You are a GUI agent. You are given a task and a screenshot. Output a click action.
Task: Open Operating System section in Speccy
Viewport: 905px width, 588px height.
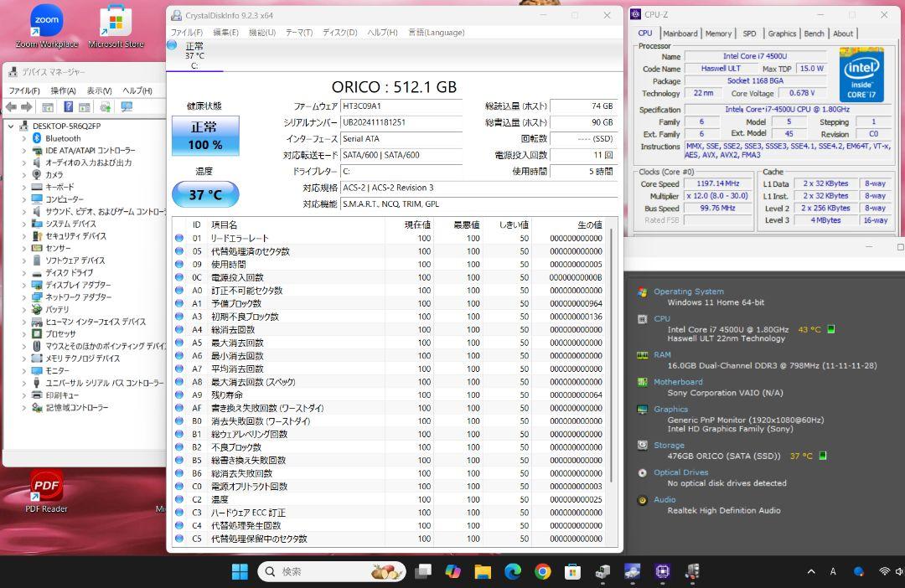(x=688, y=291)
